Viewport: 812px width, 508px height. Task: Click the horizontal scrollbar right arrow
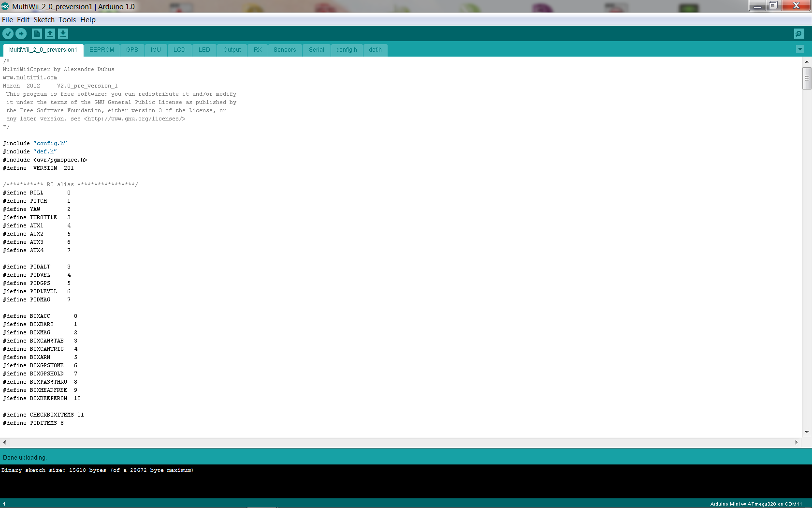pyautogui.click(x=797, y=442)
